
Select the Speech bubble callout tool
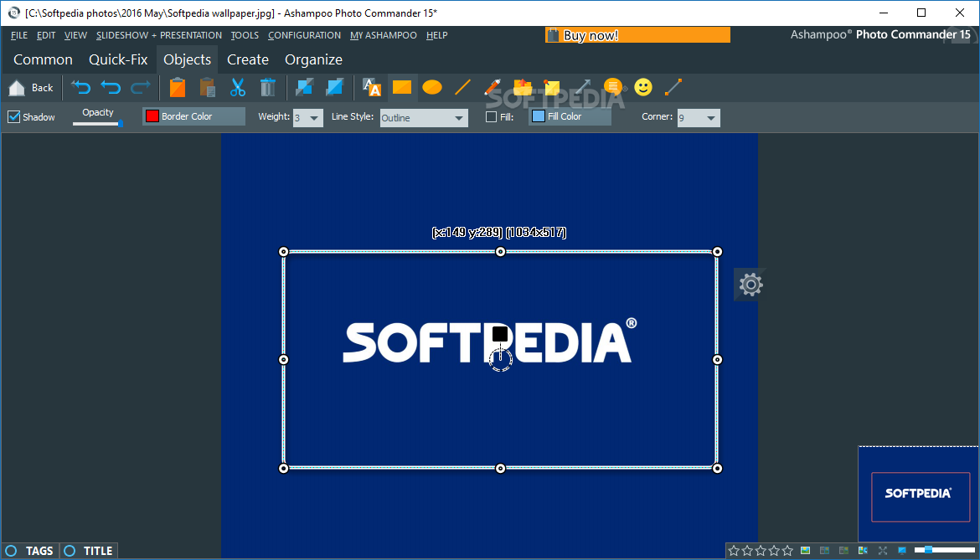coord(614,87)
